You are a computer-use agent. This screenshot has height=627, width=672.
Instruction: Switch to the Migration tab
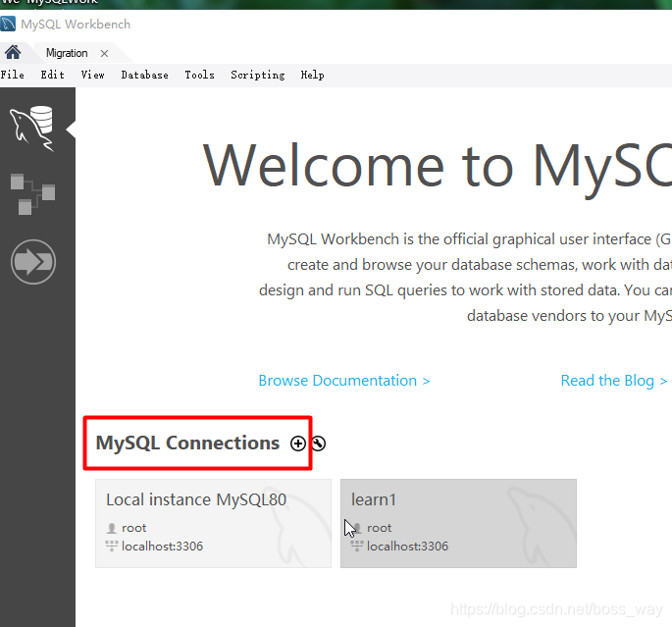(67, 53)
